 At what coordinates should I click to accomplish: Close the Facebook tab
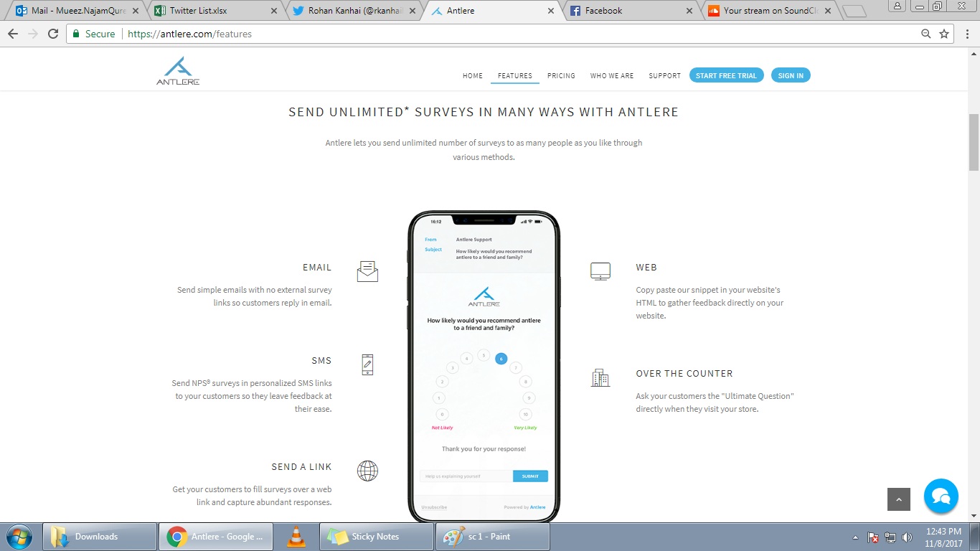click(x=689, y=11)
